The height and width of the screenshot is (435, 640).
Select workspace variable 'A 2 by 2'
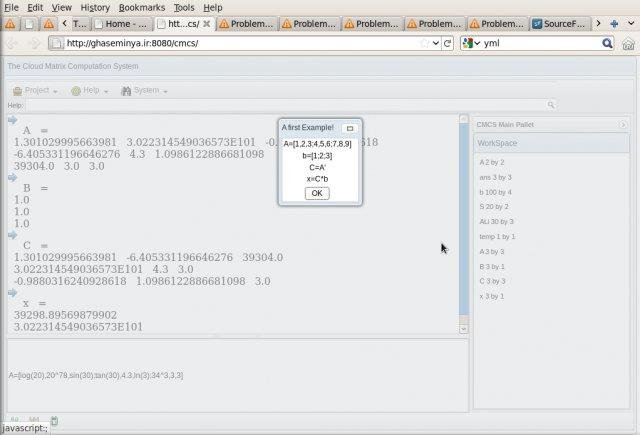click(492, 162)
